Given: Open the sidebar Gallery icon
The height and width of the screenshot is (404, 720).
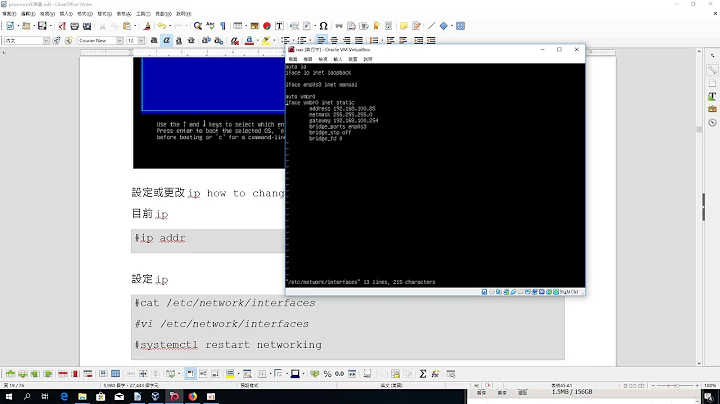Looking at the screenshot, I should (712, 109).
